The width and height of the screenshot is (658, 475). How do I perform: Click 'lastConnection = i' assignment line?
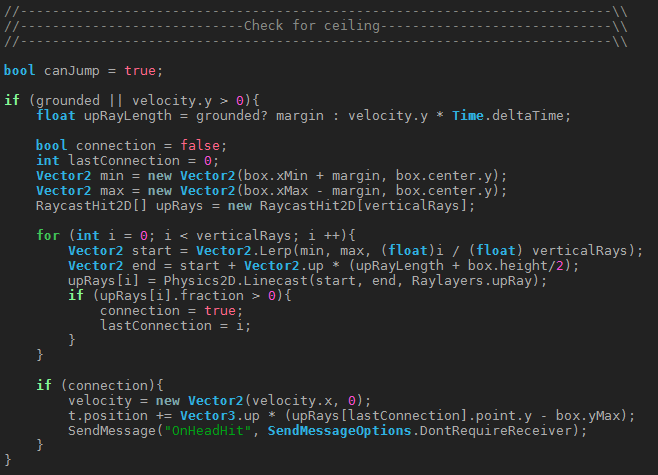tap(172, 326)
